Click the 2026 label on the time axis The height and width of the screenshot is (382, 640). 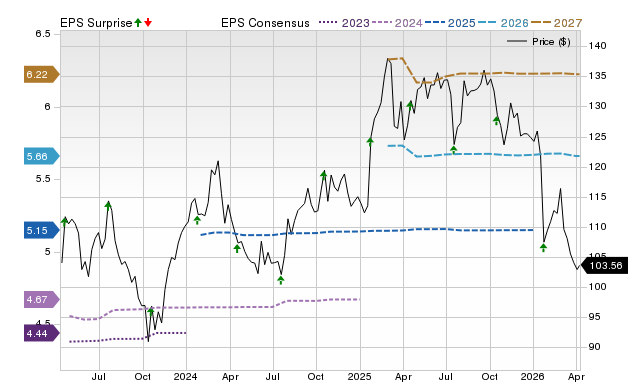pyautogui.click(x=532, y=376)
